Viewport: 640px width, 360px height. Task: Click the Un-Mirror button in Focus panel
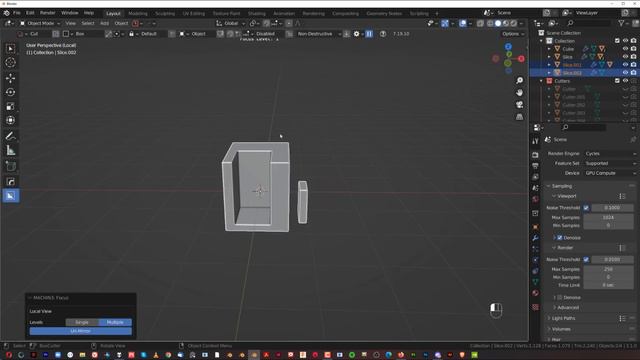80,331
